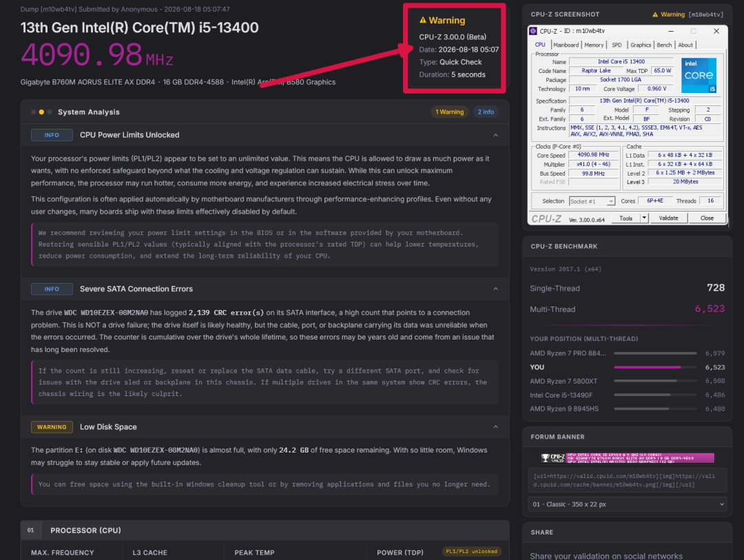Click the Single-Thread score 728
Image resolution: width=744 pixels, height=560 pixels.
[716, 288]
